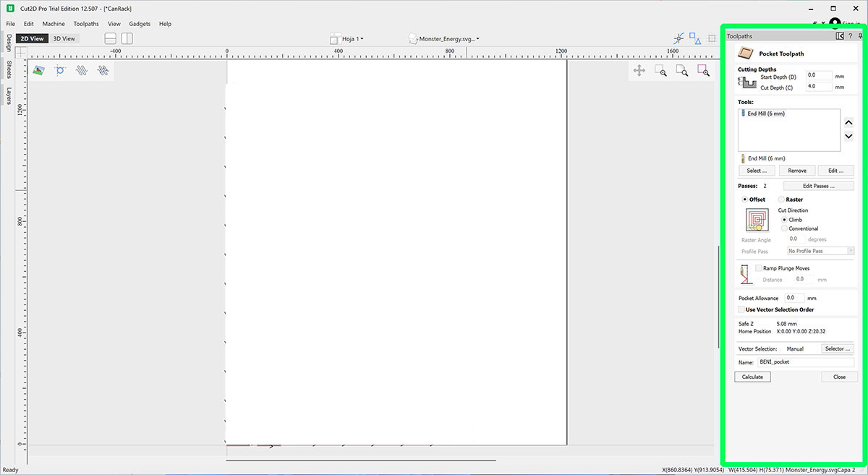Viewport: 868px width, 475px height.
Task: Click the Sign in account icon
Action: click(835, 24)
